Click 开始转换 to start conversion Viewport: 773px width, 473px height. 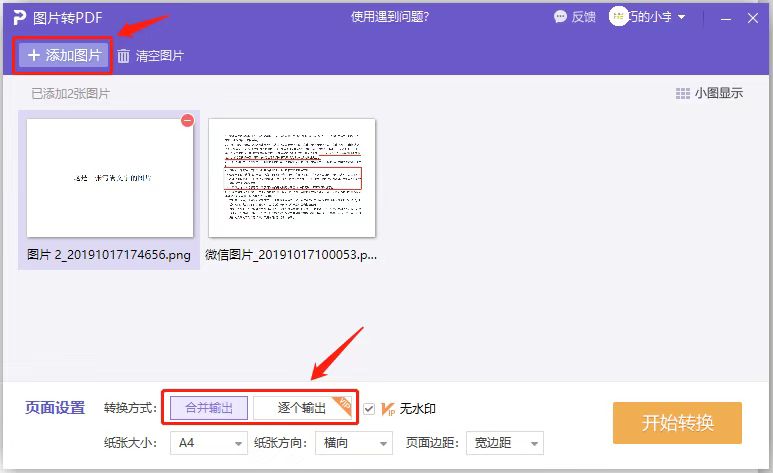(677, 423)
